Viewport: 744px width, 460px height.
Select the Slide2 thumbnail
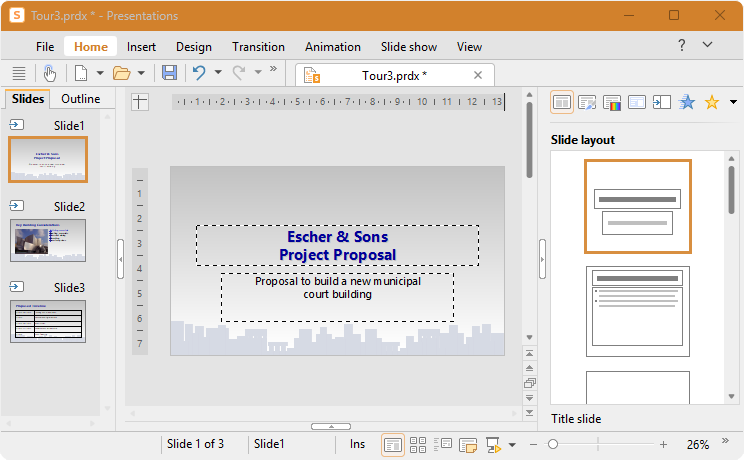(48, 240)
